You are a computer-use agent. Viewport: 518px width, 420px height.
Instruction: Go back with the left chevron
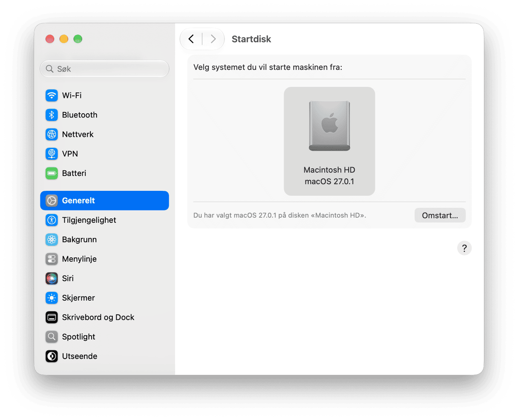pos(191,39)
